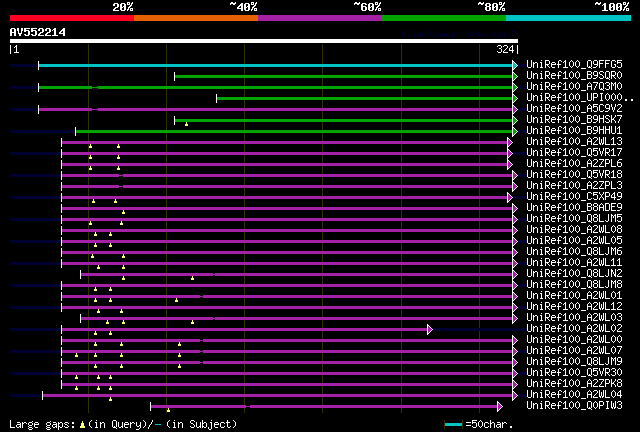Click the purple ~60% identity legend segment
The width and height of the screenshot is (640, 432).
click(320, 18)
